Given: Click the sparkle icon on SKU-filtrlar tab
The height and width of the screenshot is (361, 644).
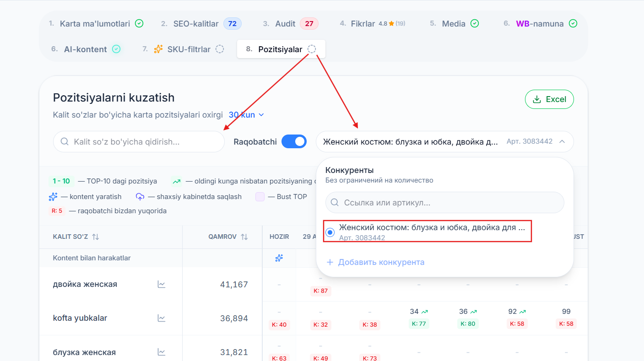Looking at the screenshot, I should pyautogui.click(x=158, y=49).
